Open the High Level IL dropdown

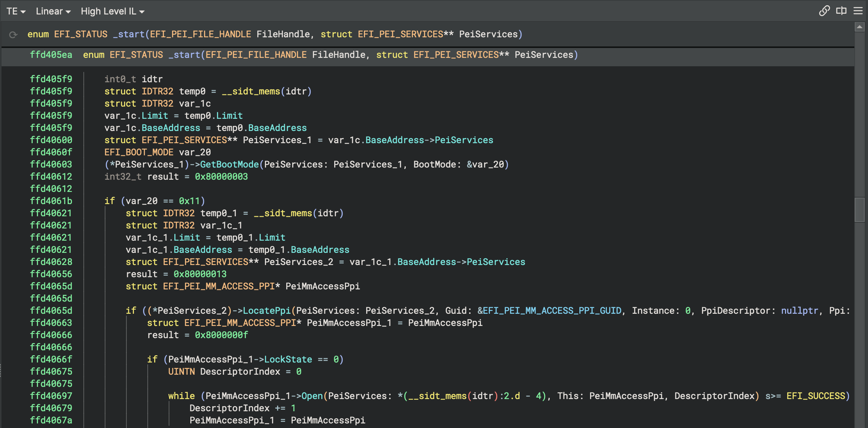(x=112, y=11)
